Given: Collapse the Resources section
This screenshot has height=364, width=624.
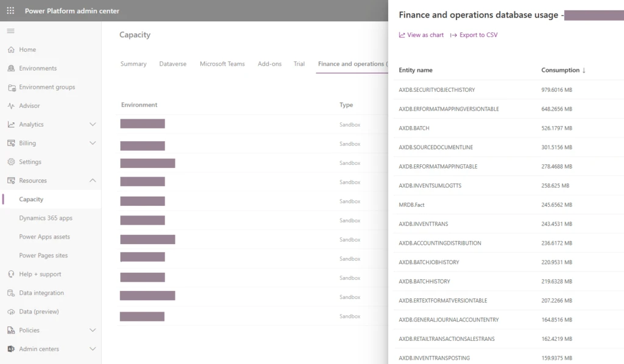Looking at the screenshot, I should coord(93,180).
